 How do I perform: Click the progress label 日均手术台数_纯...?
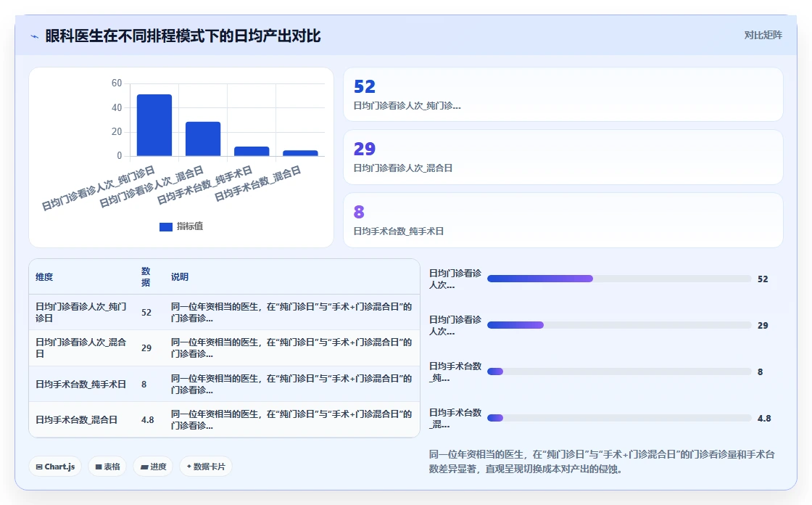[455, 371]
